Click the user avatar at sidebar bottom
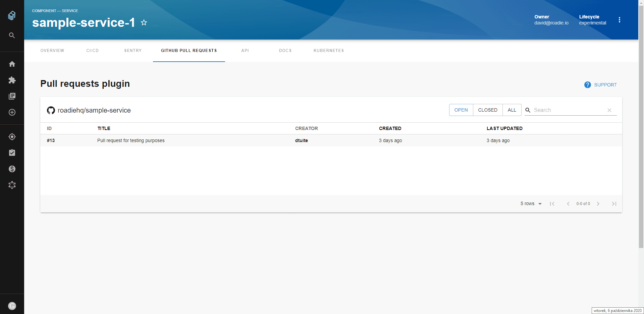644x314 pixels. click(x=12, y=306)
